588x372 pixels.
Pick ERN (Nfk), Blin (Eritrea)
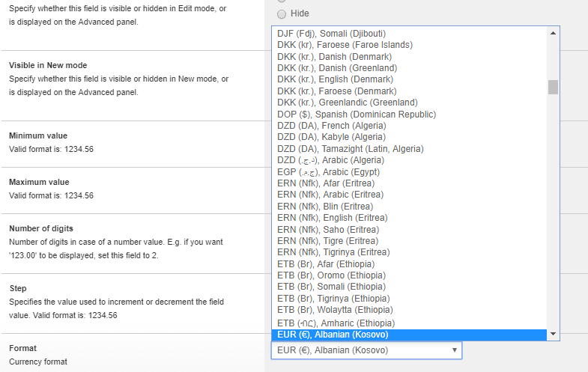click(409, 207)
